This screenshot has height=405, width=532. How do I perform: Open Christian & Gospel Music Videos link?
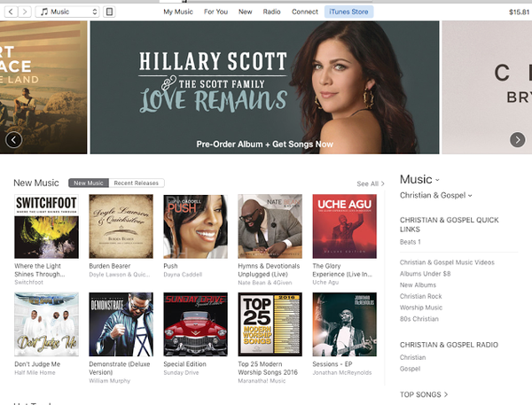(447, 262)
